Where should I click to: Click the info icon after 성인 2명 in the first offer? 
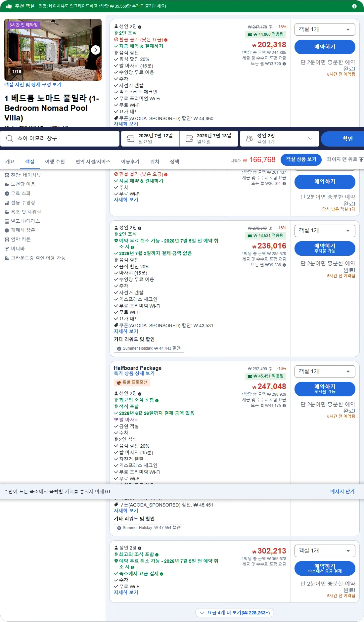pos(140,27)
